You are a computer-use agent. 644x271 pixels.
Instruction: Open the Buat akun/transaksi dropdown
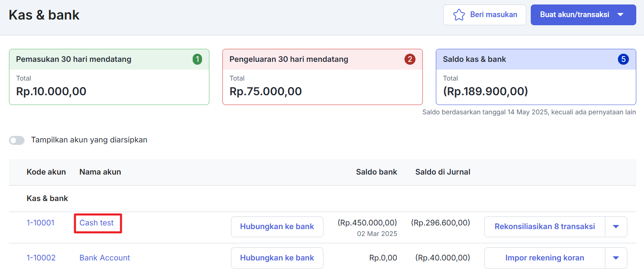pyautogui.click(x=583, y=15)
